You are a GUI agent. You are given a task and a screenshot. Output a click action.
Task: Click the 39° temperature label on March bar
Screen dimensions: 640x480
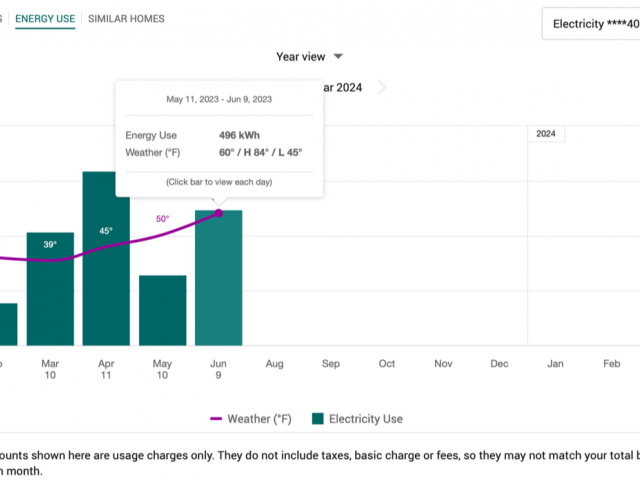click(50, 244)
